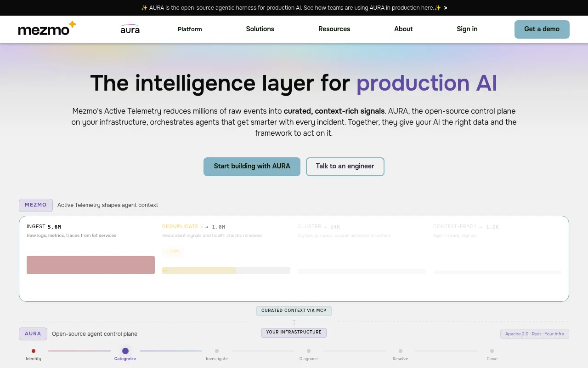Click the CLUSTER 24K heading
588x368 pixels.
click(x=319, y=226)
